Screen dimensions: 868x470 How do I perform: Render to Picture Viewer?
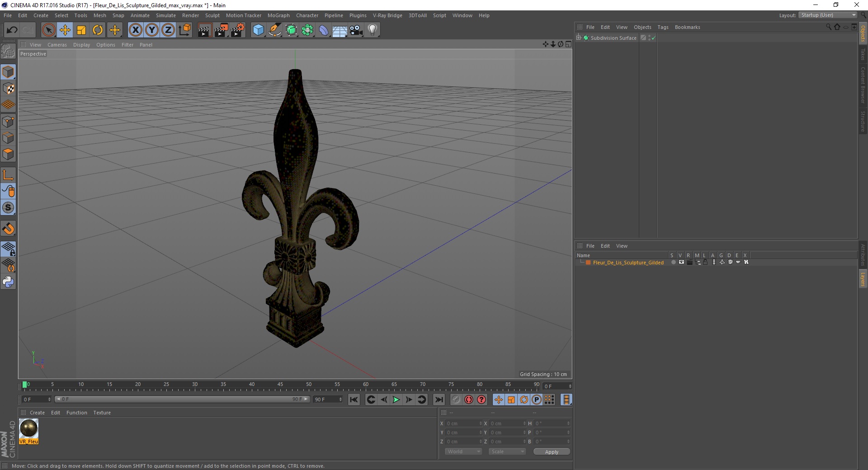[221, 30]
